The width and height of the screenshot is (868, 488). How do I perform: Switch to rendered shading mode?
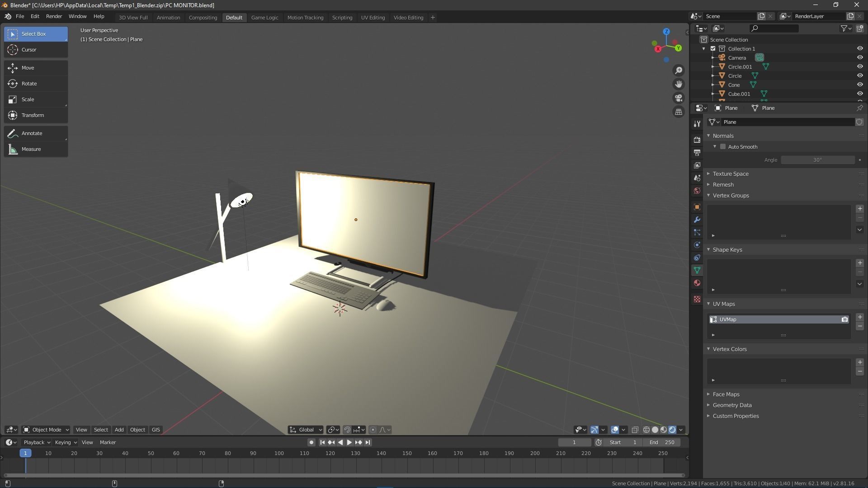672,430
